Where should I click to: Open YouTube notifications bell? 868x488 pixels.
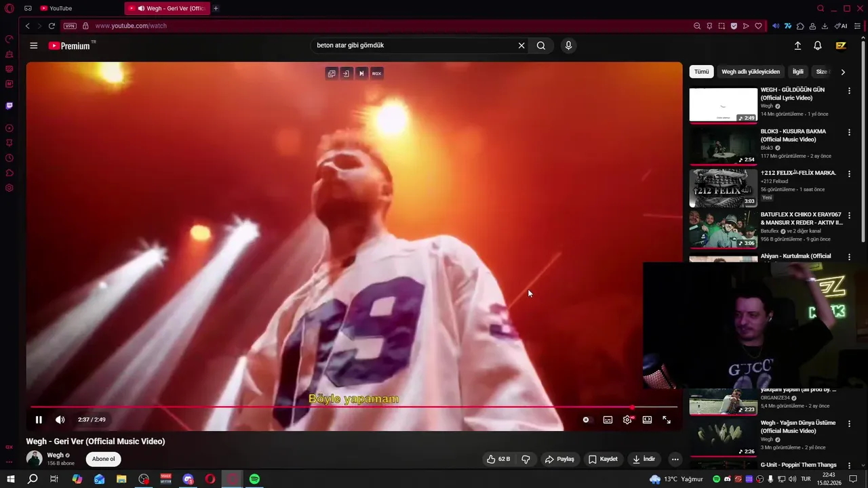tap(818, 45)
